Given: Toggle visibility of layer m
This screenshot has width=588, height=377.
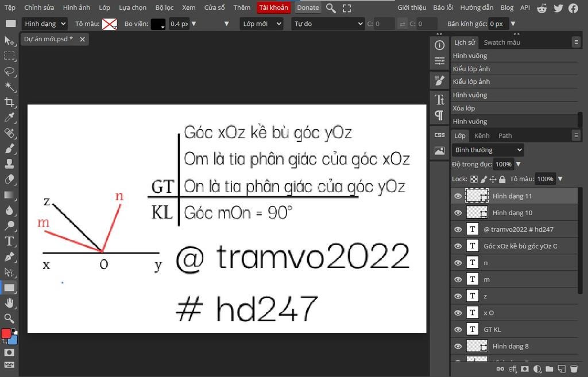Looking at the screenshot, I should click(x=458, y=279).
